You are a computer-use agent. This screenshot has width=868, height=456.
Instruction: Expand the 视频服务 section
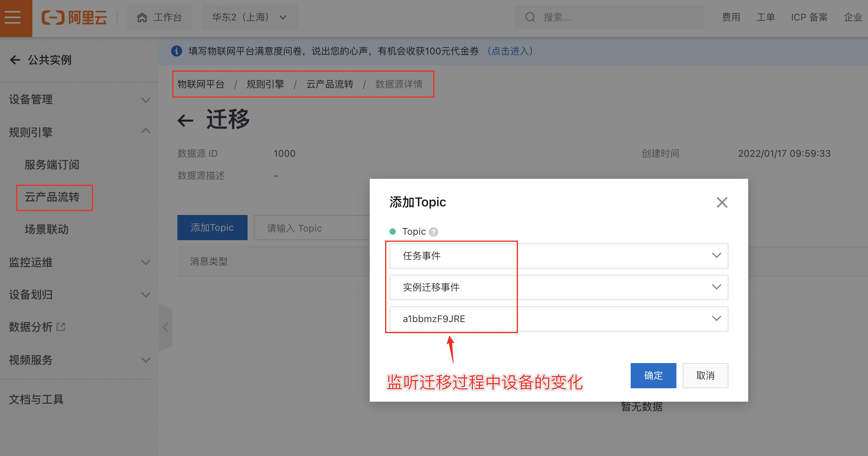(x=79, y=360)
